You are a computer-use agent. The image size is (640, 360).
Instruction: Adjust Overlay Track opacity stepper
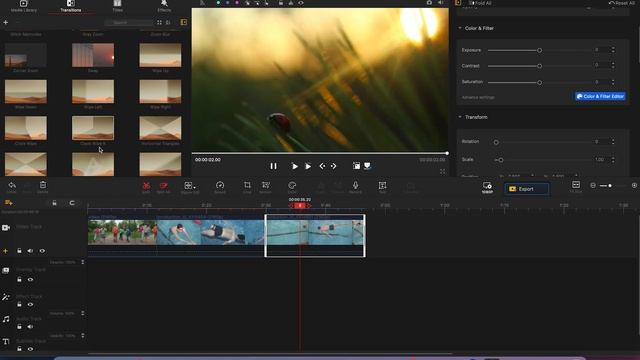click(82, 262)
